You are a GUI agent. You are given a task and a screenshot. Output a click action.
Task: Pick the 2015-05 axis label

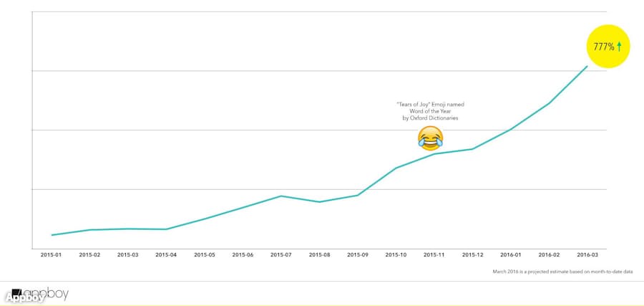(x=205, y=254)
